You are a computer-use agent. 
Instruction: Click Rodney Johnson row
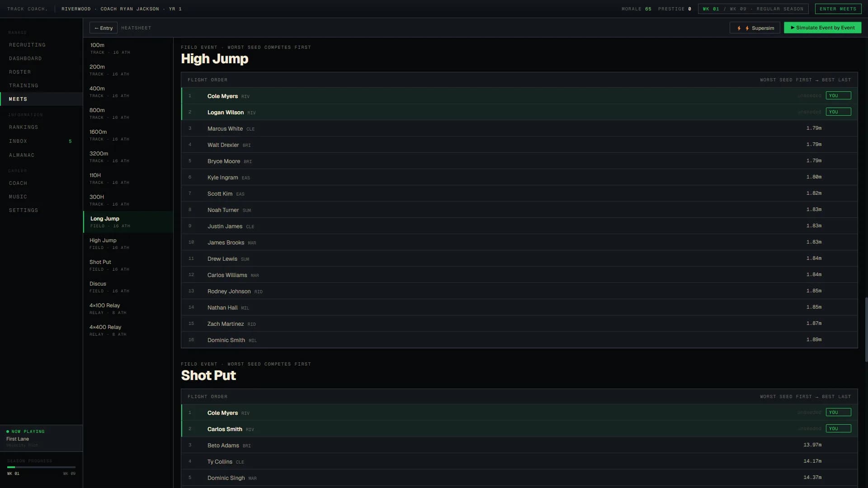(x=519, y=291)
